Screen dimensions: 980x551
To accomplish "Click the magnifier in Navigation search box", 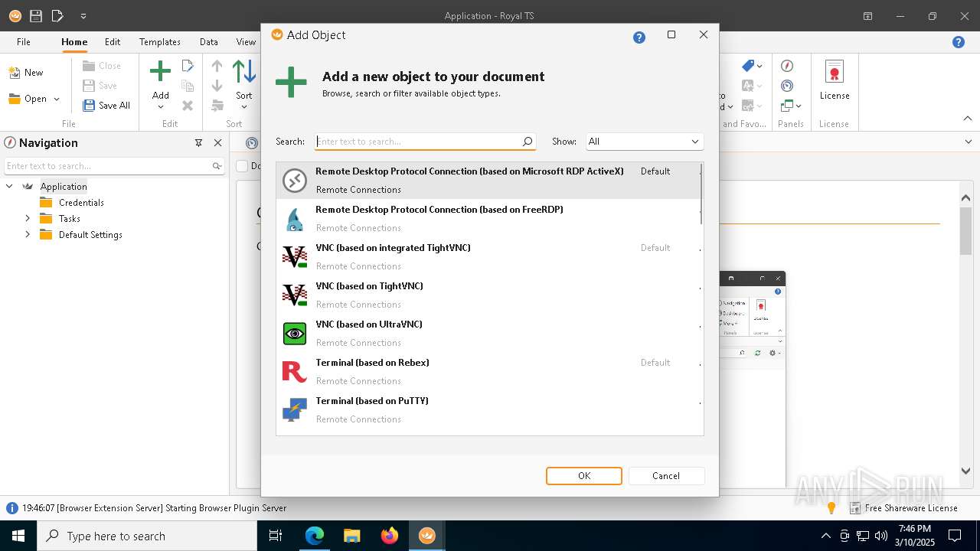I will (x=217, y=166).
